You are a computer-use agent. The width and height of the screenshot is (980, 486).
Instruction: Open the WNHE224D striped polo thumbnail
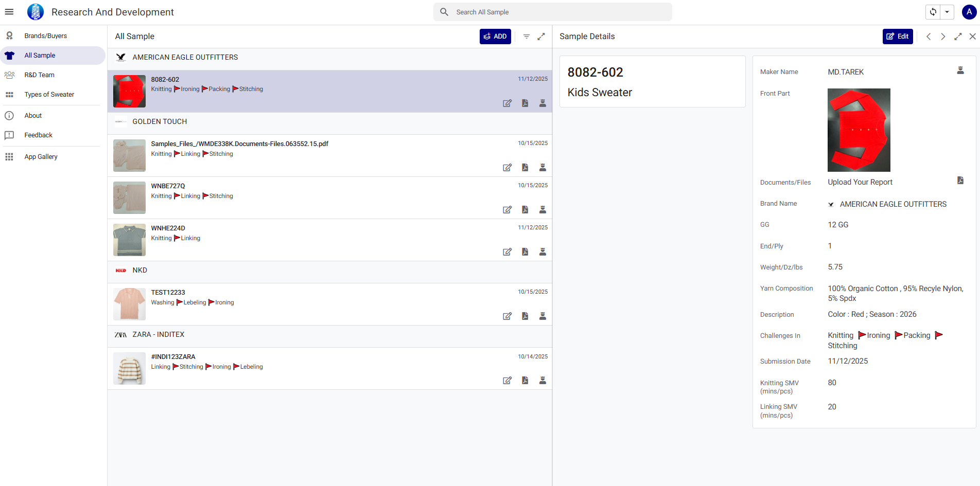click(129, 240)
